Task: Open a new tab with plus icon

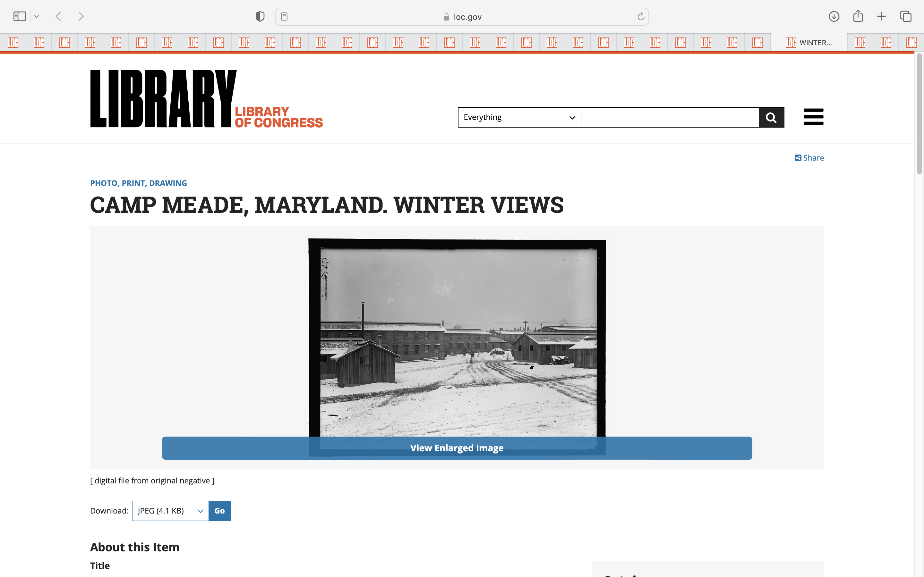Action: 881,16
